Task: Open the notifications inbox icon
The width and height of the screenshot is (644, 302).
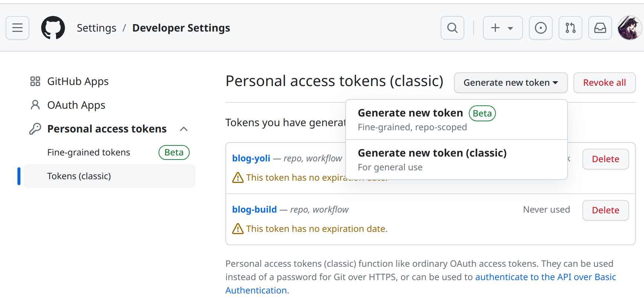Action: coord(600,28)
